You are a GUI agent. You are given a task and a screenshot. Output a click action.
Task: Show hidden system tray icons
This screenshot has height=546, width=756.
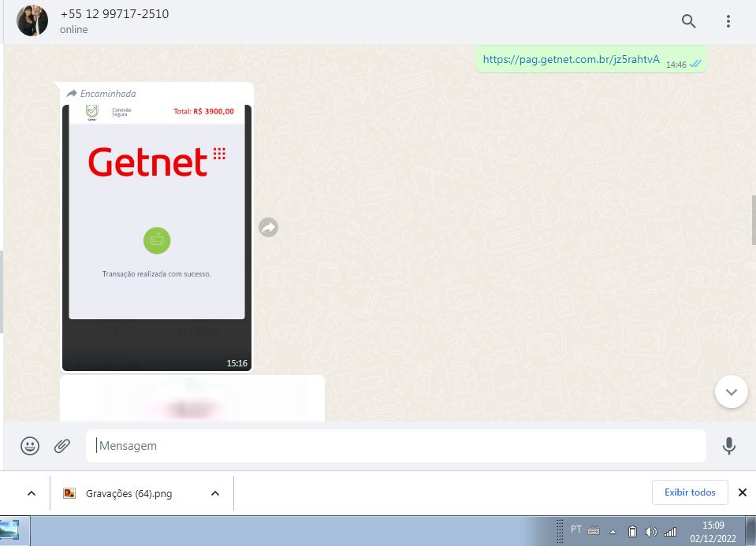click(613, 532)
